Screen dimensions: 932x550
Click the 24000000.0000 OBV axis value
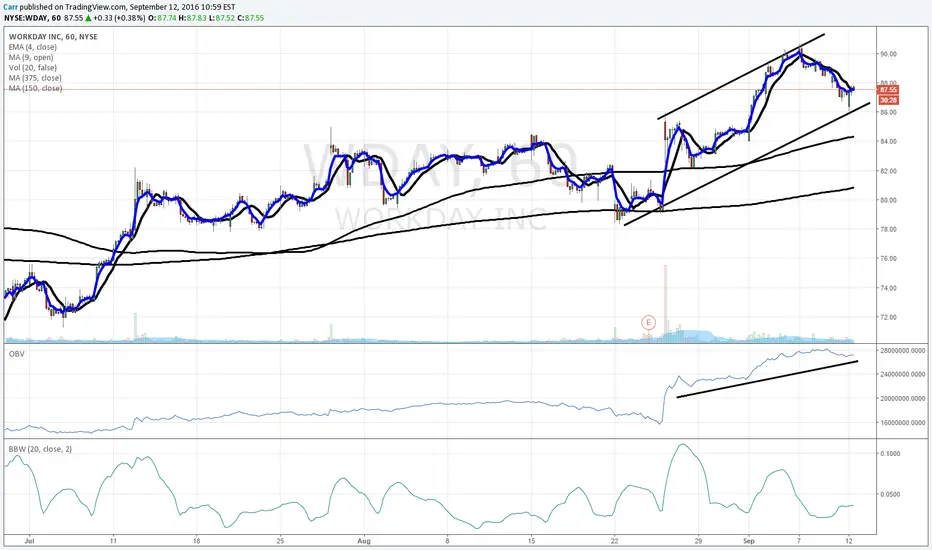click(x=903, y=375)
